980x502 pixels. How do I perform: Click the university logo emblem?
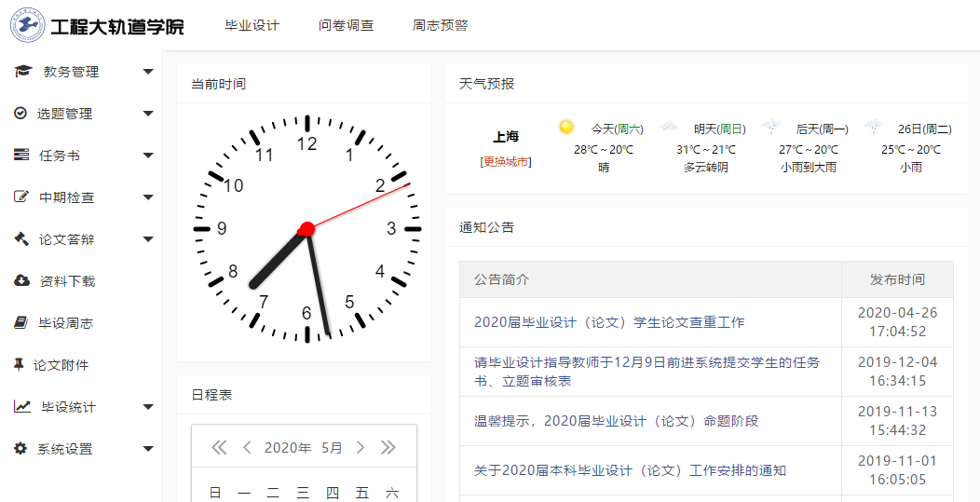pyautogui.click(x=28, y=26)
